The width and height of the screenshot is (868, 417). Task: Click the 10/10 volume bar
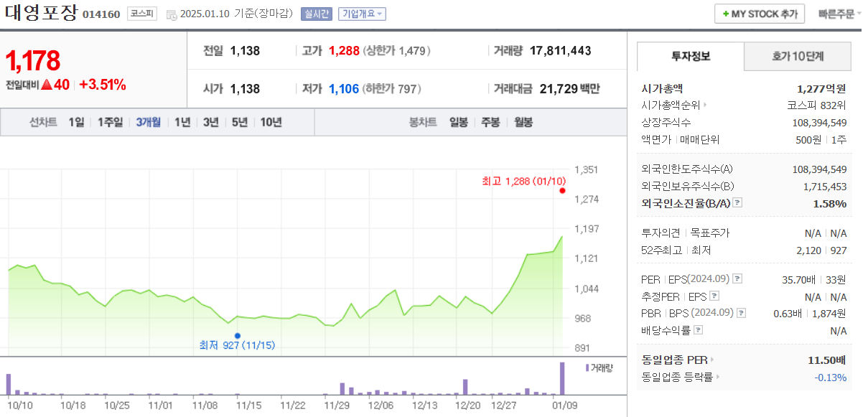[x=9, y=384]
